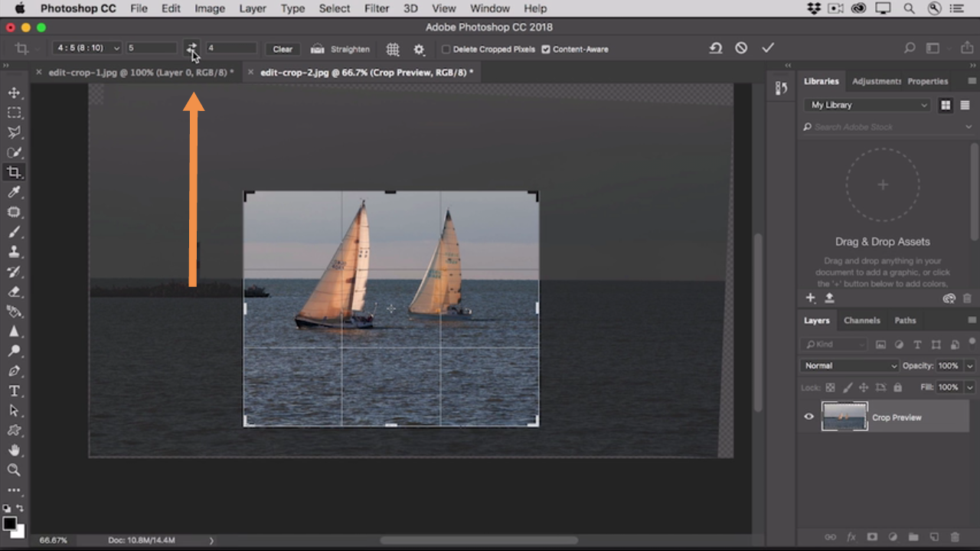Disable the Content-Aware checkbox
This screenshot has height=551, width=980.
[546, 49]
